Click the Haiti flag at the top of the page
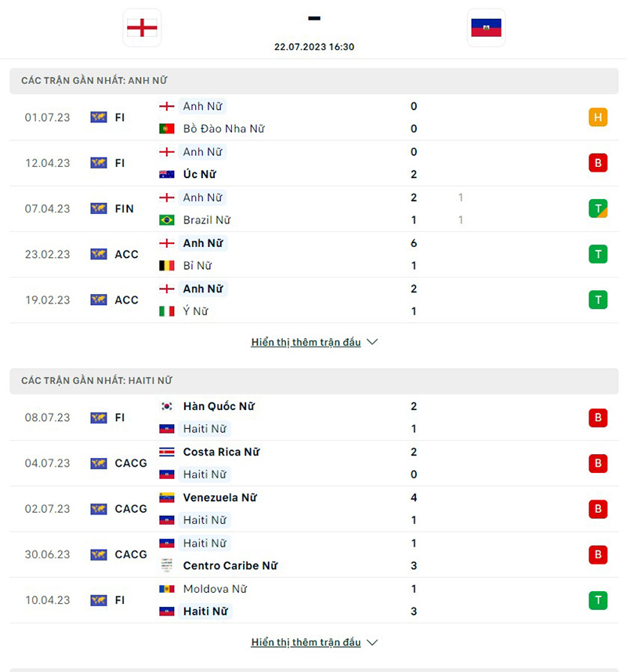Screen dimensions: 627x672 (486, 26)
